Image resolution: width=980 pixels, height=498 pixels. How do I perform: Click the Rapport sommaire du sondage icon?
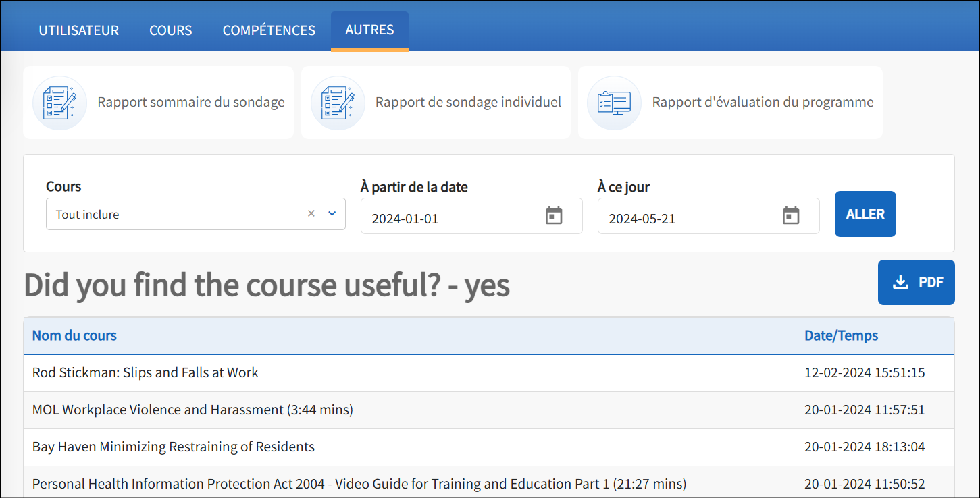pyautogui.click(x=59, y=103)
